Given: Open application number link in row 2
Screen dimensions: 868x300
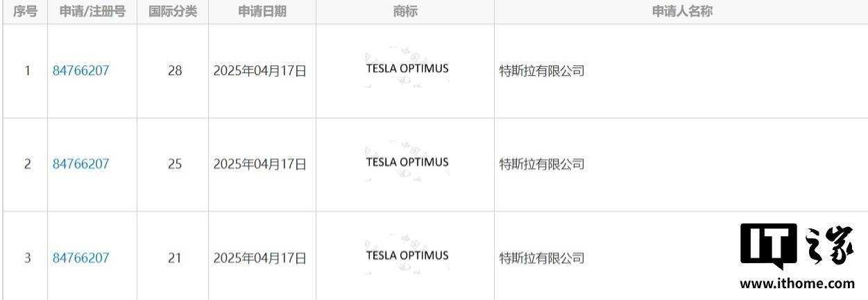Looking at the screenshot, I should point(80,164).
